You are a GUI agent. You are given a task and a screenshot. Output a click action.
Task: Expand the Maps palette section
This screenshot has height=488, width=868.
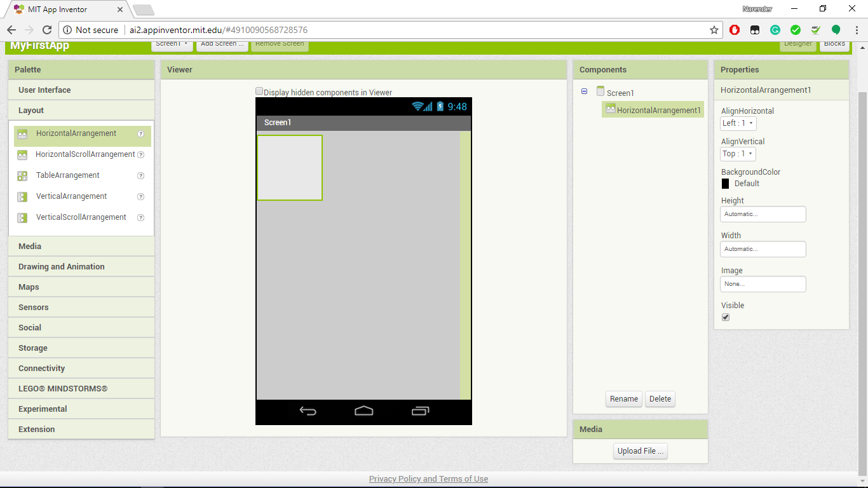pos(81,287)
